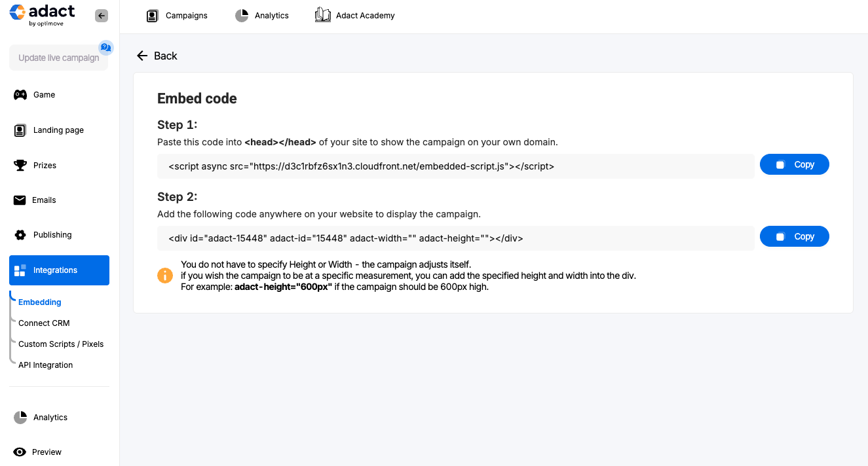Select the Integrations menu item
The height and width of the screenshot is (466, 868).
click(59, 270)
